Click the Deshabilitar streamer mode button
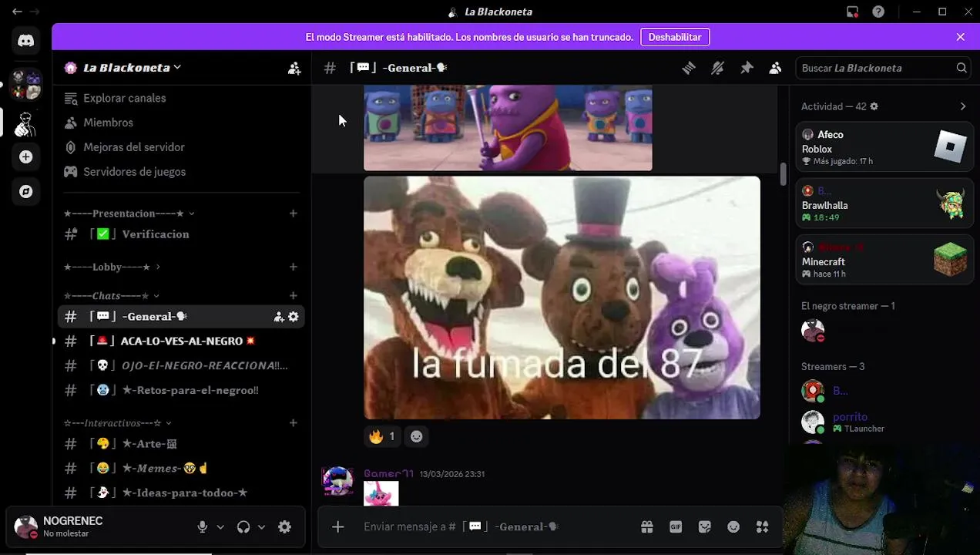This screenshot has height=555, width=980. pos(675,37)
